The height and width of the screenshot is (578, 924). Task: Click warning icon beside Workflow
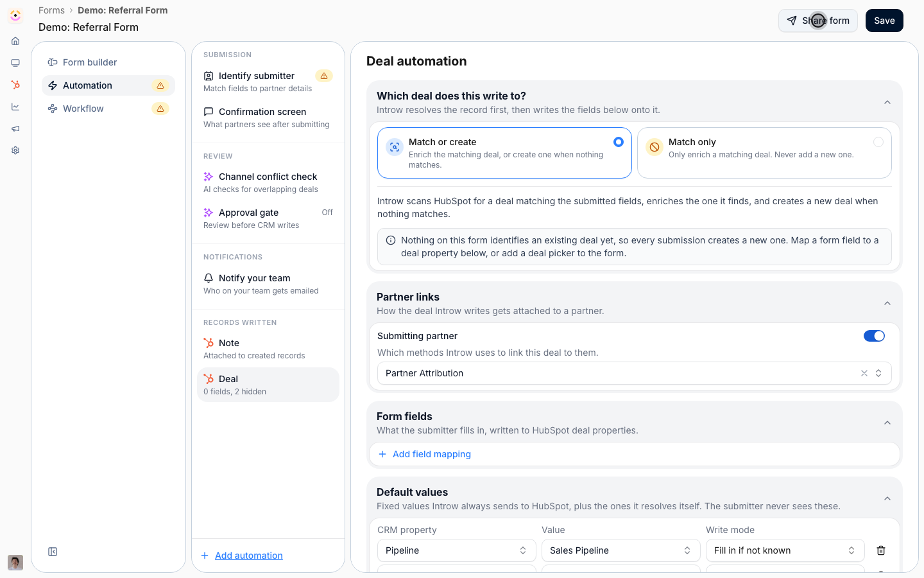pos(160,109)
